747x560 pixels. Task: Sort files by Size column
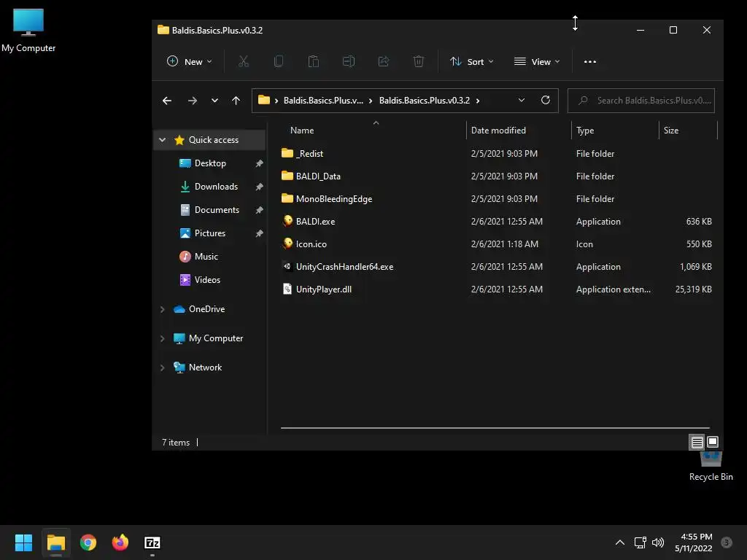pyautogui.click(x=671, y=130)
